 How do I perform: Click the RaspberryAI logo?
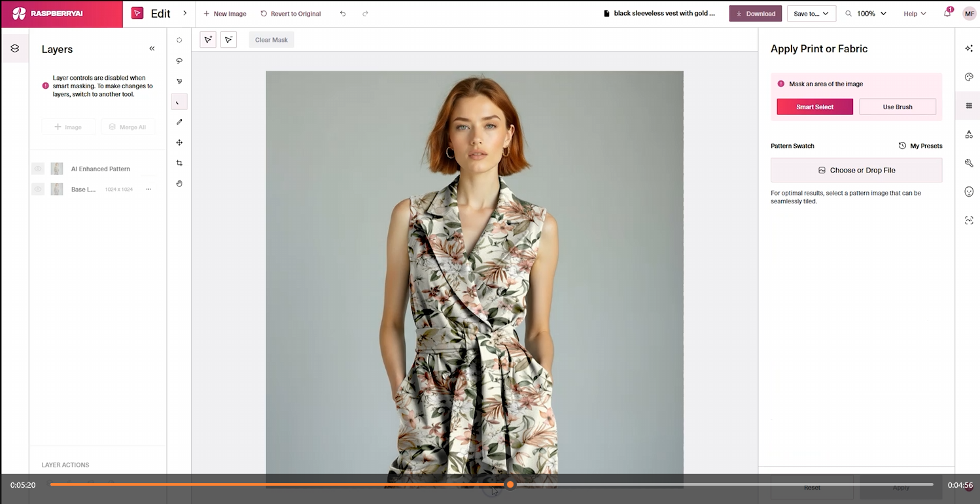click(x=47, y=14)
